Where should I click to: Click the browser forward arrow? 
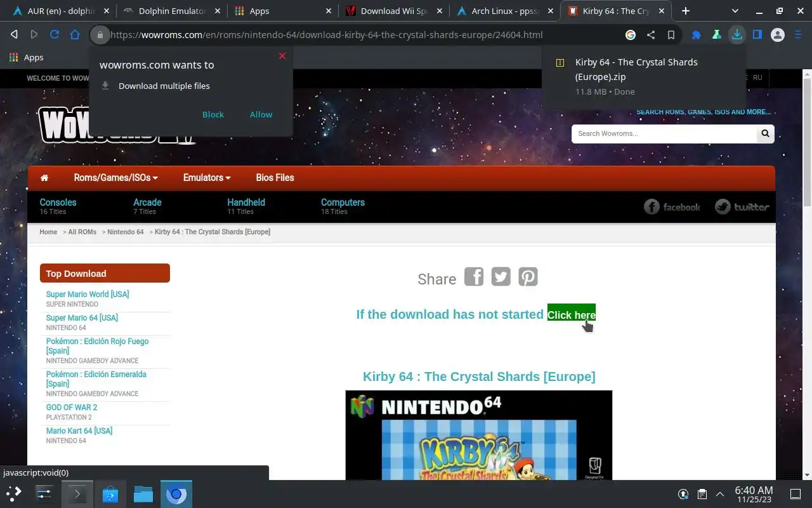(34, 35)
